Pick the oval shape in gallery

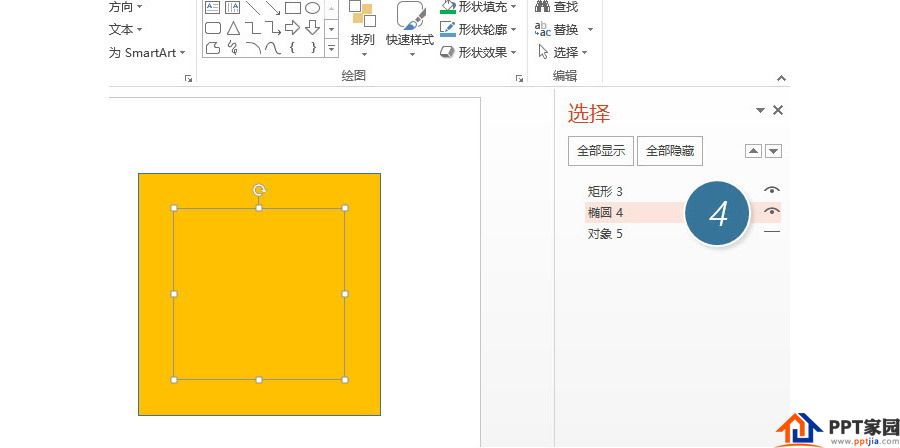[x=312, y=7]
